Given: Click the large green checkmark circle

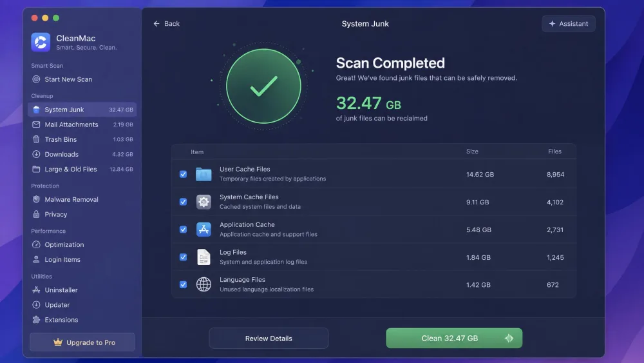Looking at the screenshot, I should (263, 86).
